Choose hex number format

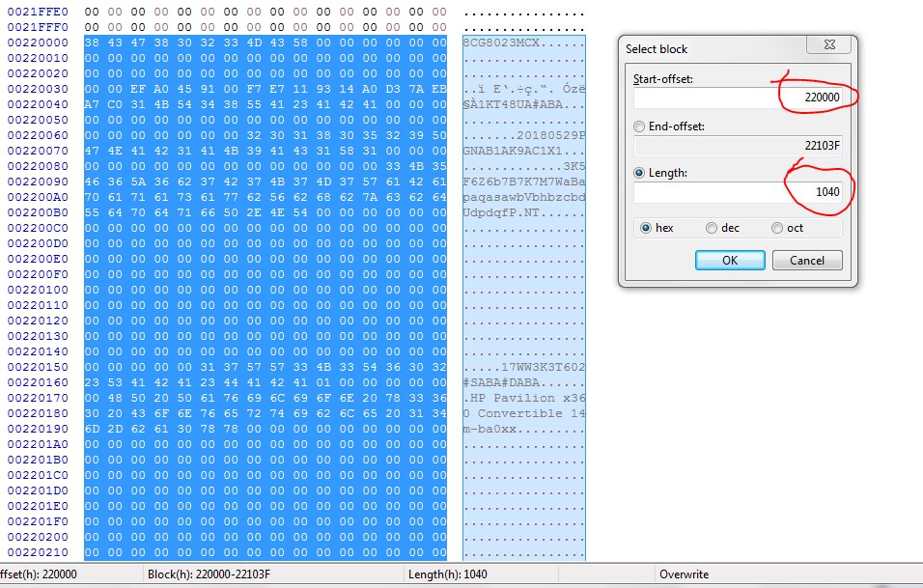646,228
